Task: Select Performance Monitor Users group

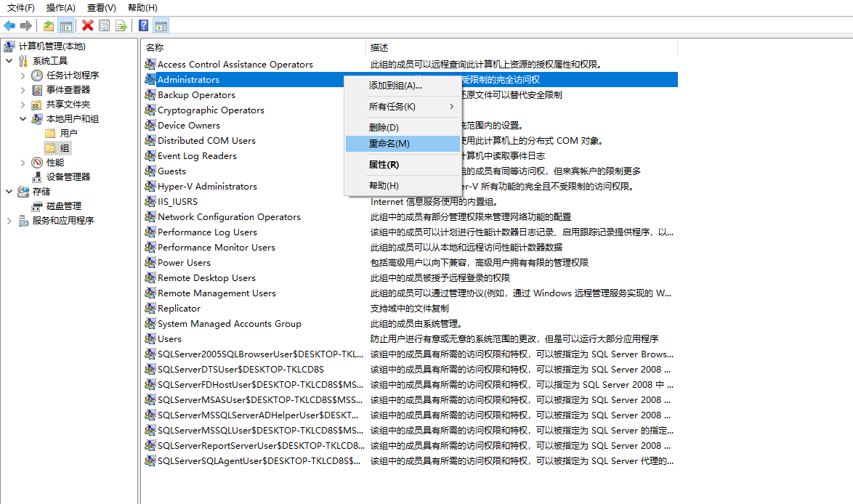Action: tap(217, 248)
